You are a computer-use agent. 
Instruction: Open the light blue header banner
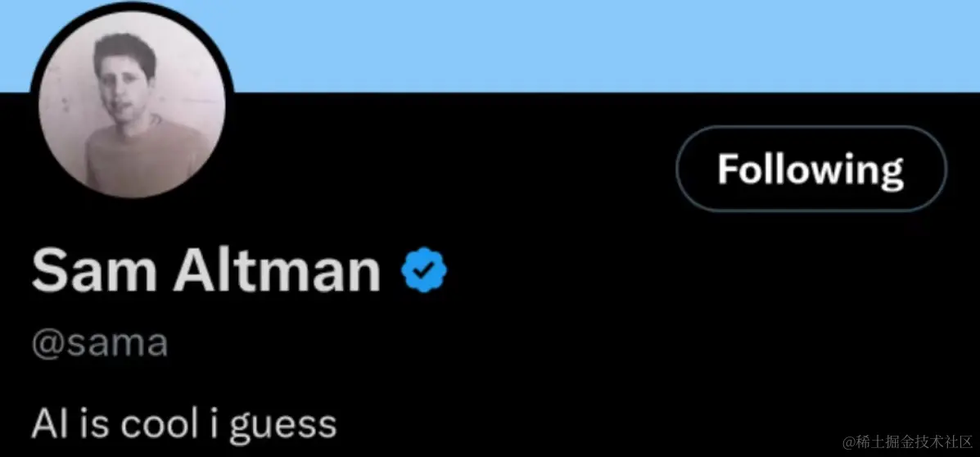click(x=573, y=45)
